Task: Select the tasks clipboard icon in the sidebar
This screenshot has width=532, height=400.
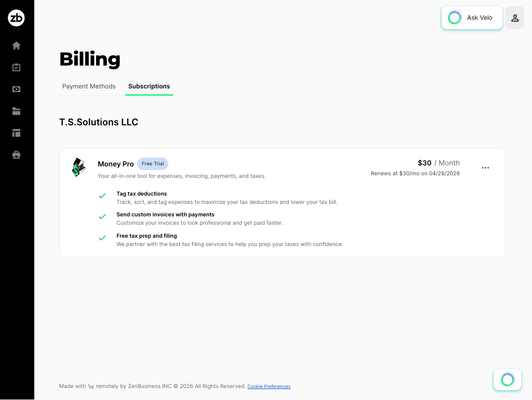Action: click(16, 67)
